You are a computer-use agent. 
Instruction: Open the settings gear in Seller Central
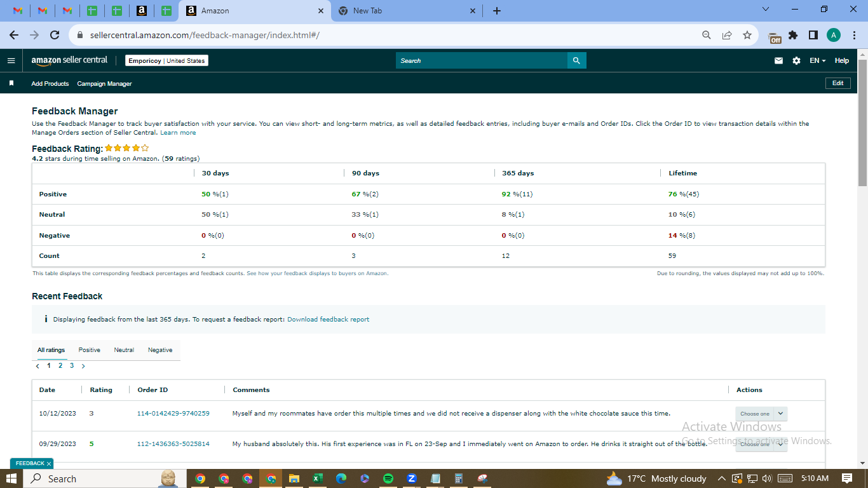(796, 60)
